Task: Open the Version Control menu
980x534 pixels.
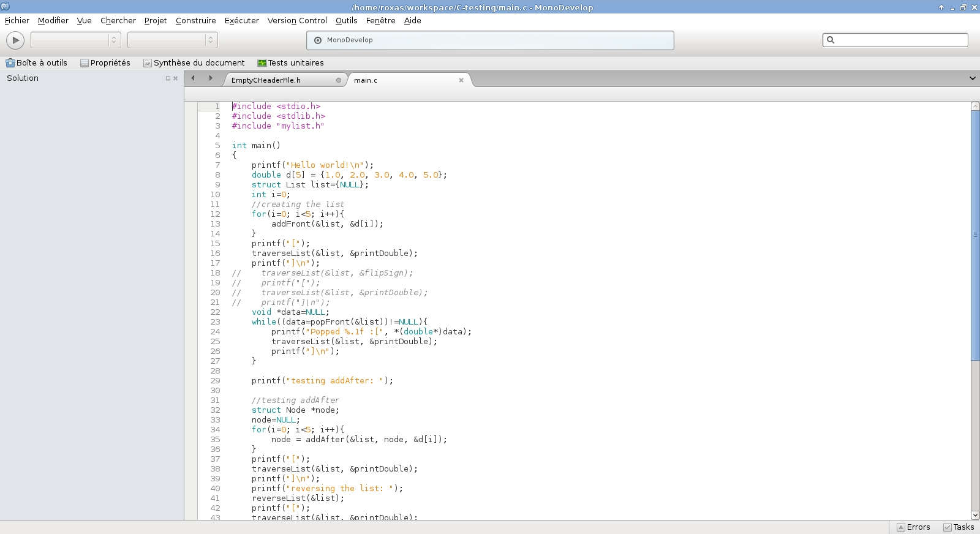Action: tap(297, 20)
